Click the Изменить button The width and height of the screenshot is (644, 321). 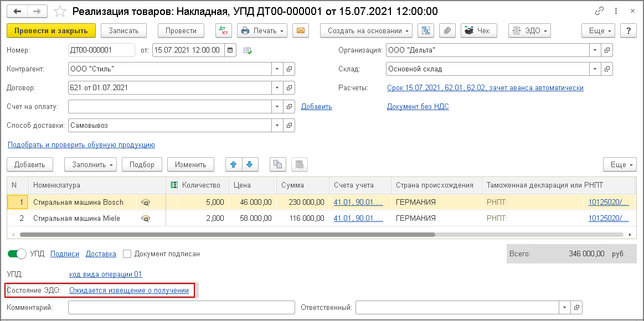[190, 164]
